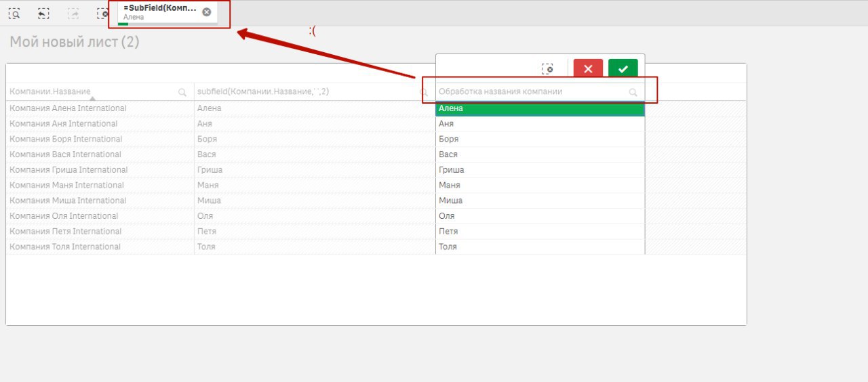Select Миша in subfield table column
Image resolution: width=868 pixels, height=382 pixels.
315,200
